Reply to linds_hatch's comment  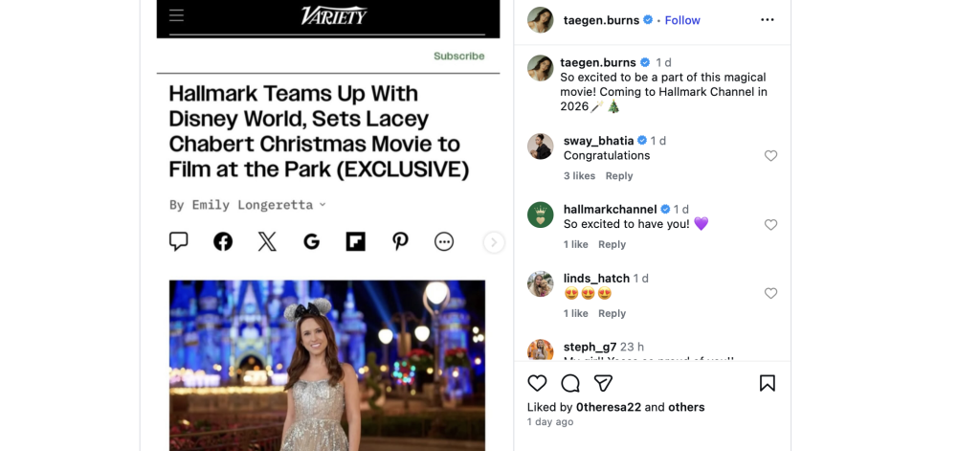pos(612,314)
